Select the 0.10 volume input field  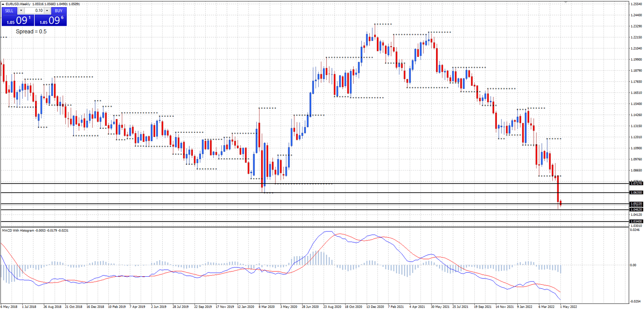[34, 10]
